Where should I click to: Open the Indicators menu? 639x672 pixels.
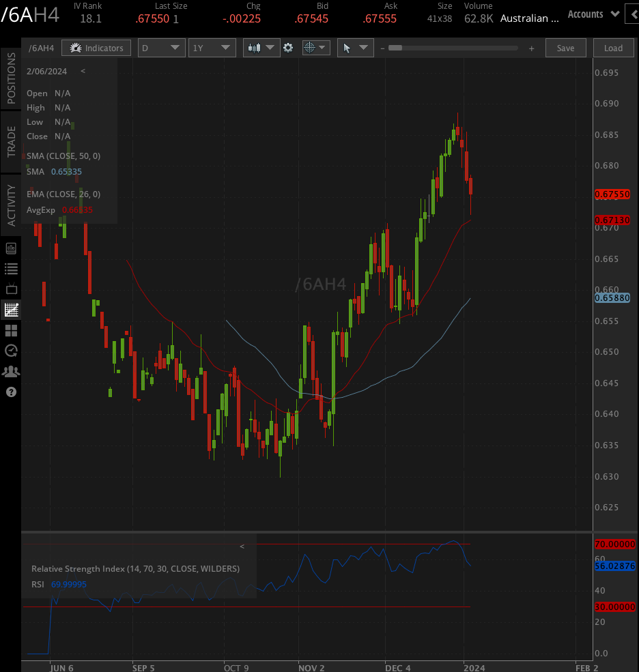(x=96, y=48)
